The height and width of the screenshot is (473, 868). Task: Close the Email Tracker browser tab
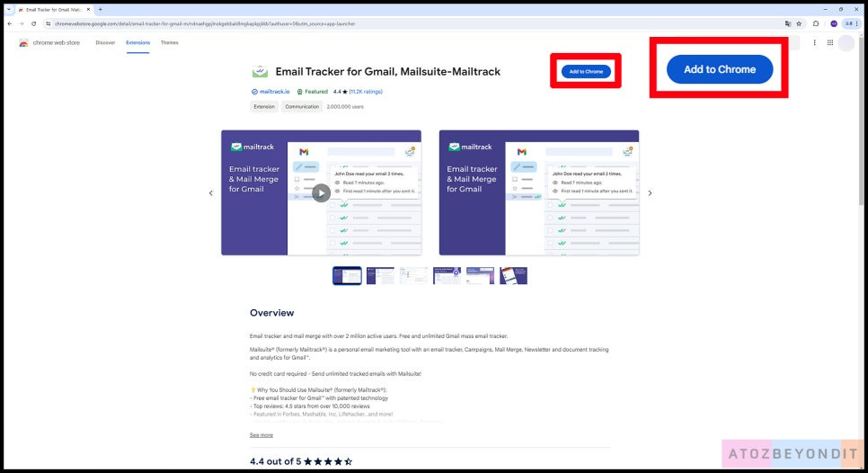pyautogui.click(x=88, y=9)
